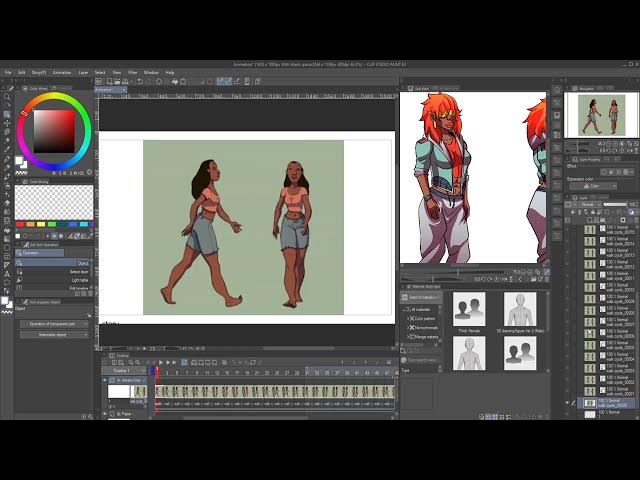
Task: Select the Figure circle tool
Action: point(7,247)
